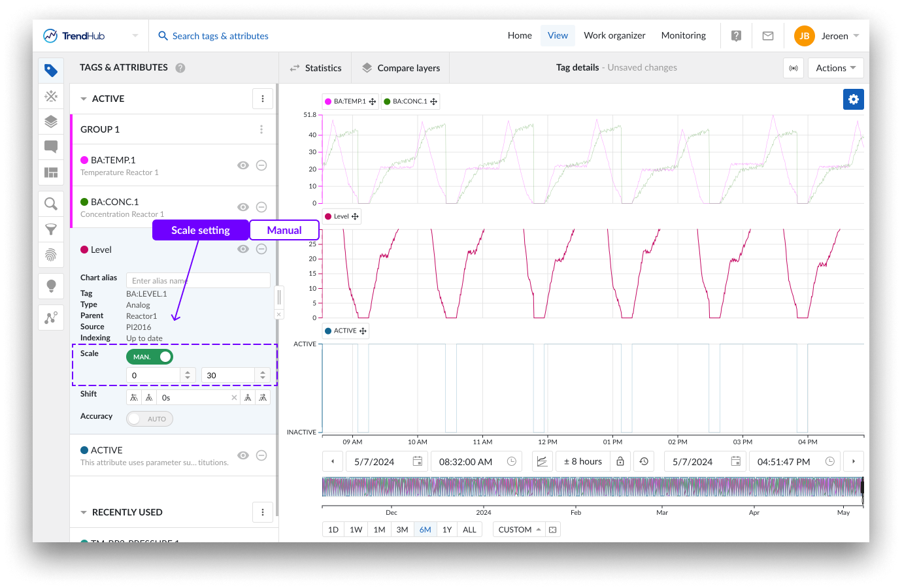Image resolution: width=902 pixels, height=588 pixels.
Task: Open the Actions dropdown
Action: (835, 68)
